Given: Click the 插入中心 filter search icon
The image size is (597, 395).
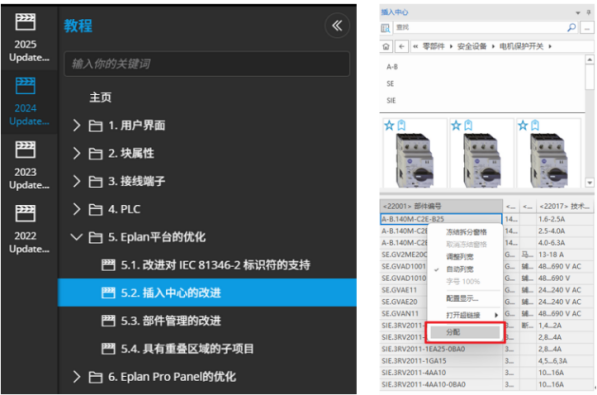Looking at the screenshot, I should [x=385, y=28].
